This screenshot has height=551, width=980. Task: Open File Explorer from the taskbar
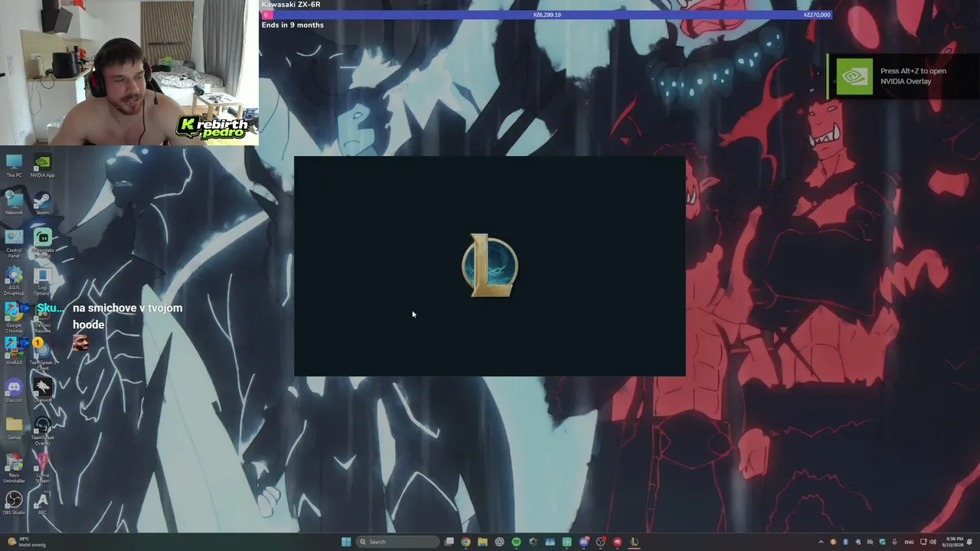click(482, 542)
